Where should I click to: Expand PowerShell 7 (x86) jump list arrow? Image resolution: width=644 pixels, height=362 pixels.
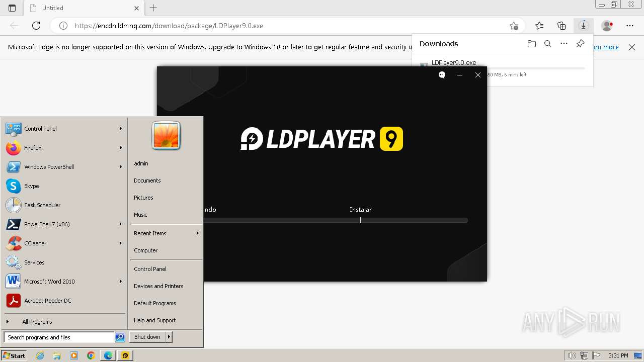click(x=121, y=224)
